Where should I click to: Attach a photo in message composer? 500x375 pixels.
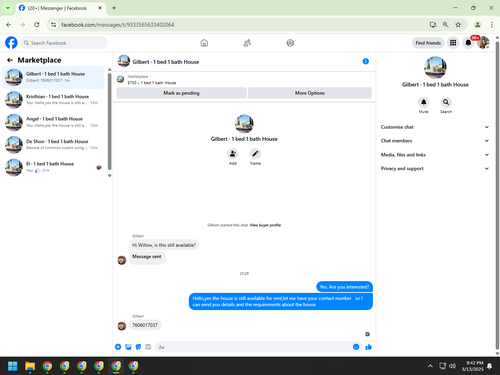(x=128, y=347)
